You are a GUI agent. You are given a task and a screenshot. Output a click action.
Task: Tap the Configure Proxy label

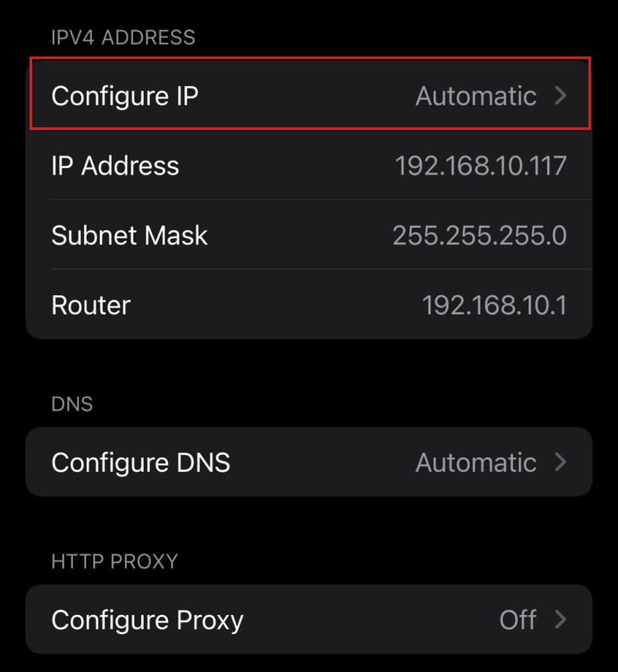147,620
